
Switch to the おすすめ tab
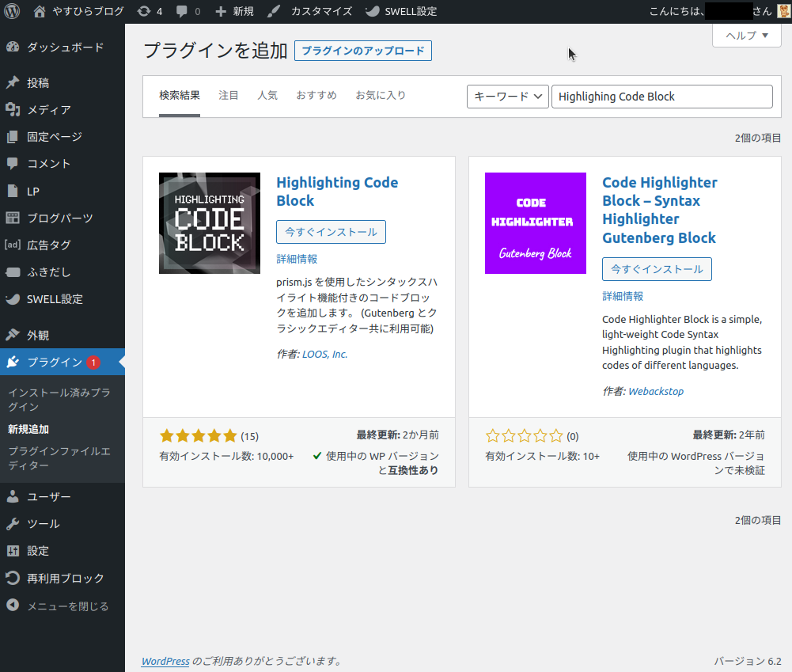316,96
